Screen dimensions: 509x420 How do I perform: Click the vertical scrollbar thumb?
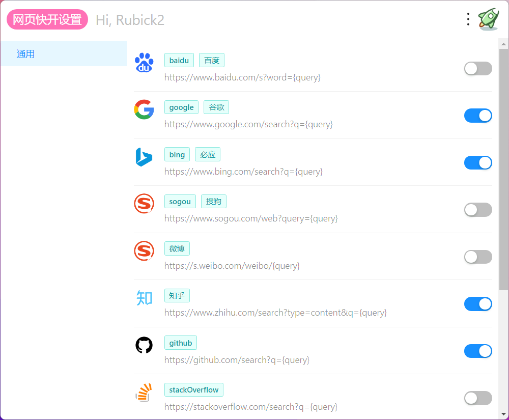click(x=503, y=170)
